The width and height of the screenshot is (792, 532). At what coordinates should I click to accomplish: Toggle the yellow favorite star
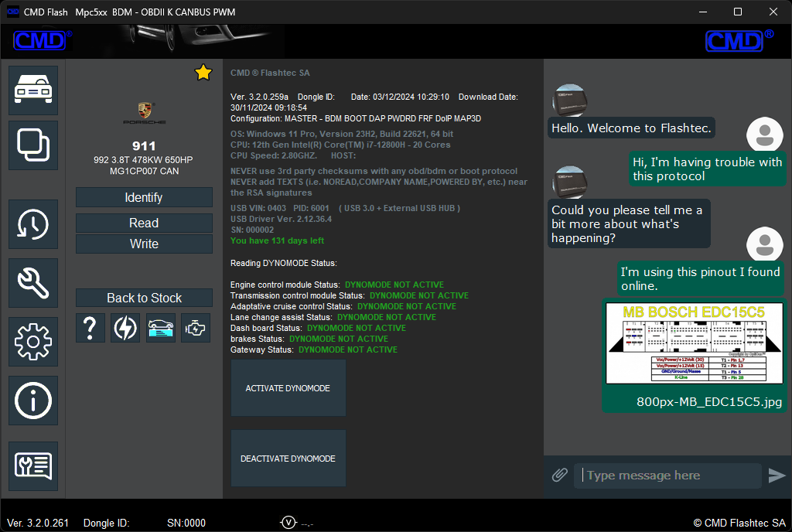point(203,73)
